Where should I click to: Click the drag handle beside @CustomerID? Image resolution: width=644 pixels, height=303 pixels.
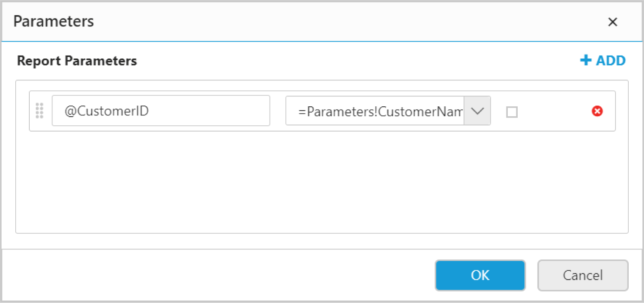[x=40, y=110]
